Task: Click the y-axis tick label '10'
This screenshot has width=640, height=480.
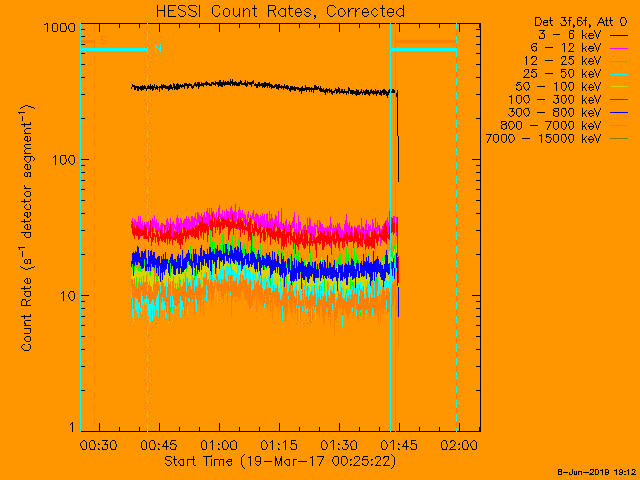Action: 68,296
